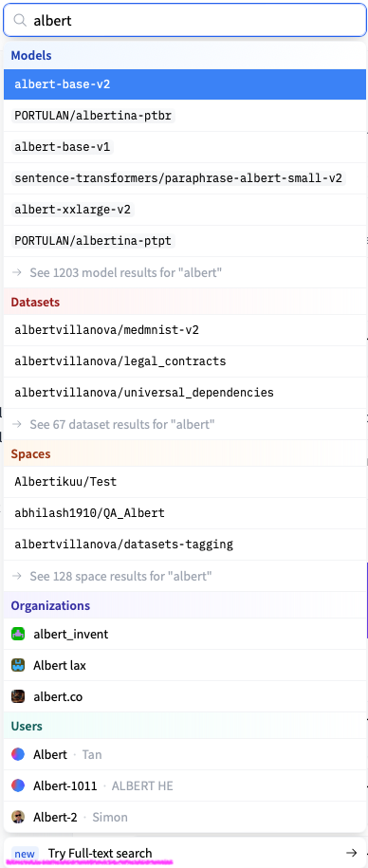Select PORTULAN/albertina-ptbr model result
Screen dimensions: 368x868
click(185, 116)
